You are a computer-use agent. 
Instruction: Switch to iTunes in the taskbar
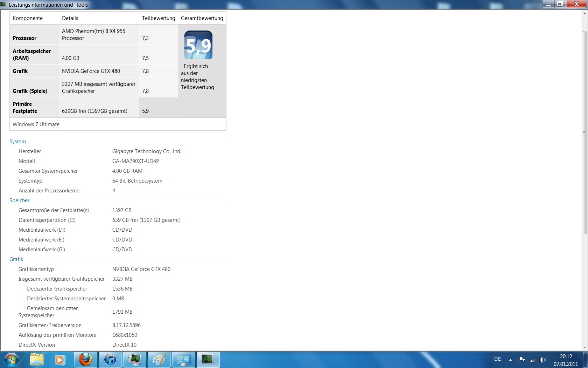tap(110, 360)
